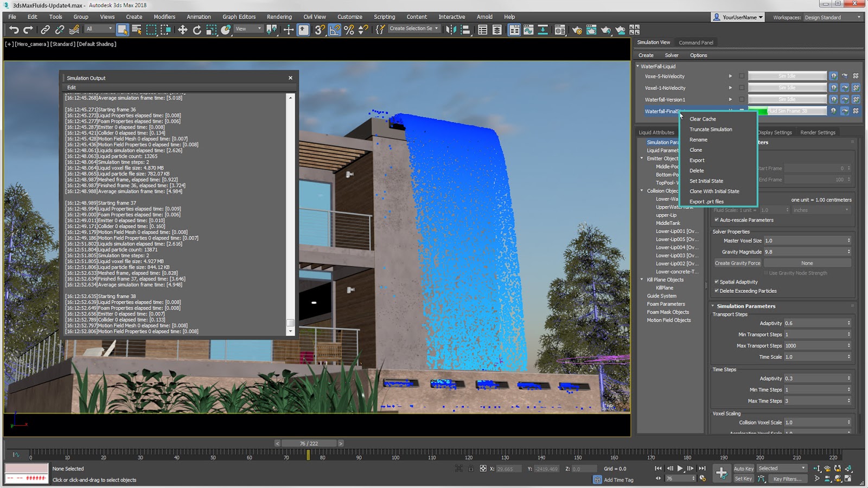Screen dimensions: 868x488
Task: Collapse the WaterFall-Liquid group
Action: pyautogui.click(x=638, y=66)
